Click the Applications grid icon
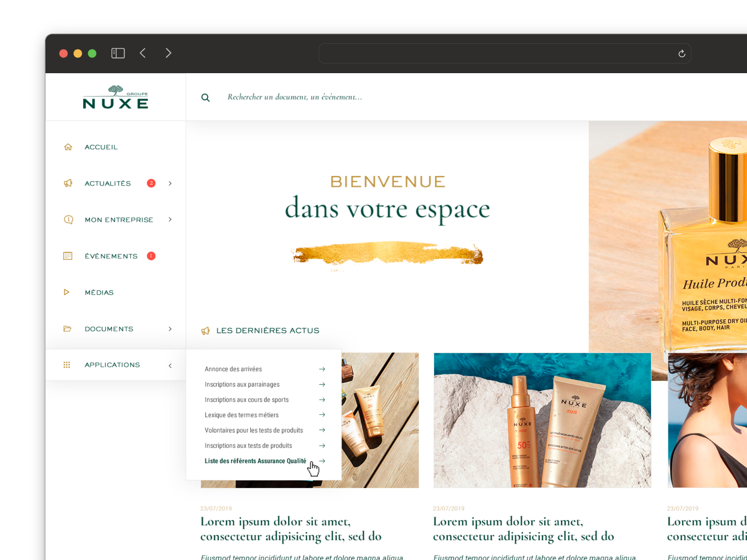The image size is (747, 560). pos(67,365)
